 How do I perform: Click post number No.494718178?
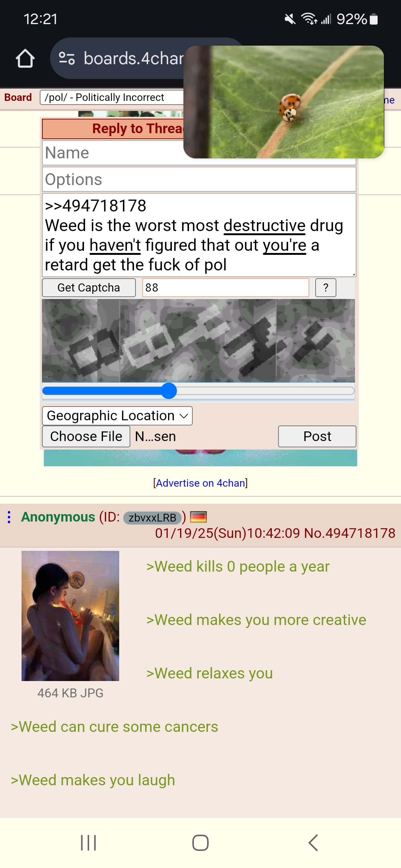(350, 533)
